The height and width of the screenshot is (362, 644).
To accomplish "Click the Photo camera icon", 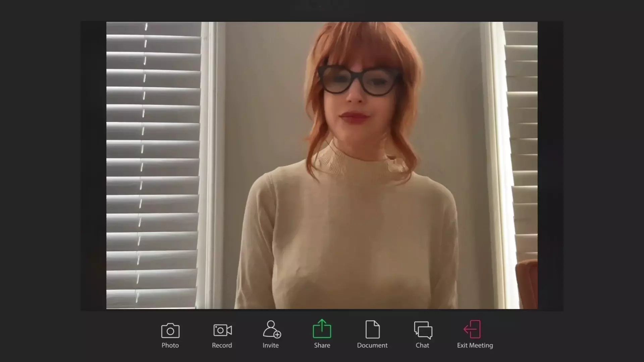I will [170, 330].
